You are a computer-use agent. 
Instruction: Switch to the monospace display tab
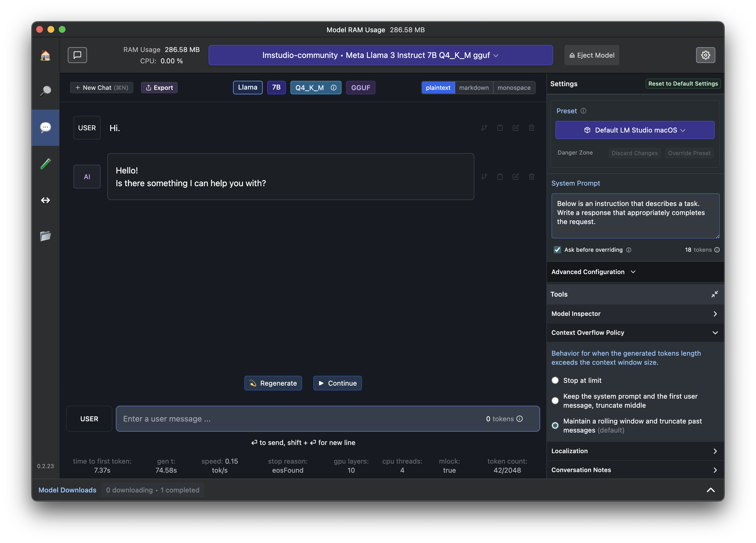[x=514, y=88]
